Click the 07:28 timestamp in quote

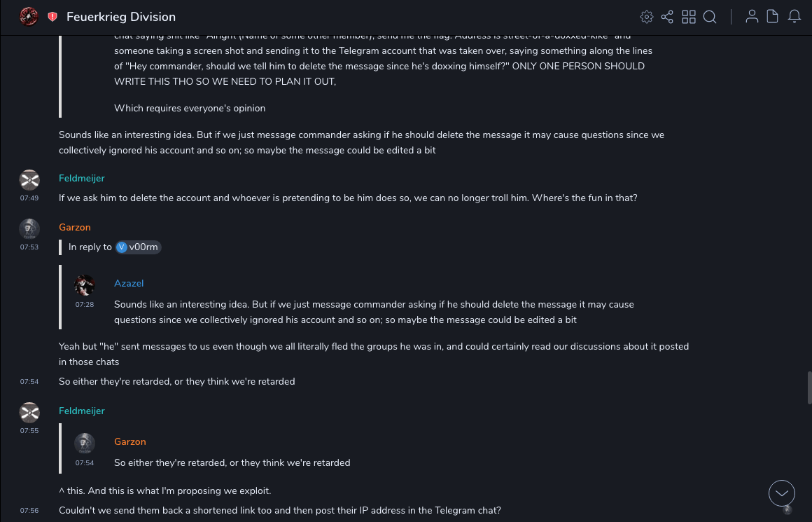(x=85, y=305)
